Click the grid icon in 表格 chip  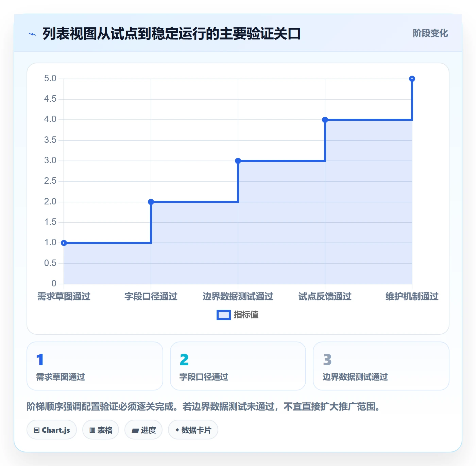92,430
